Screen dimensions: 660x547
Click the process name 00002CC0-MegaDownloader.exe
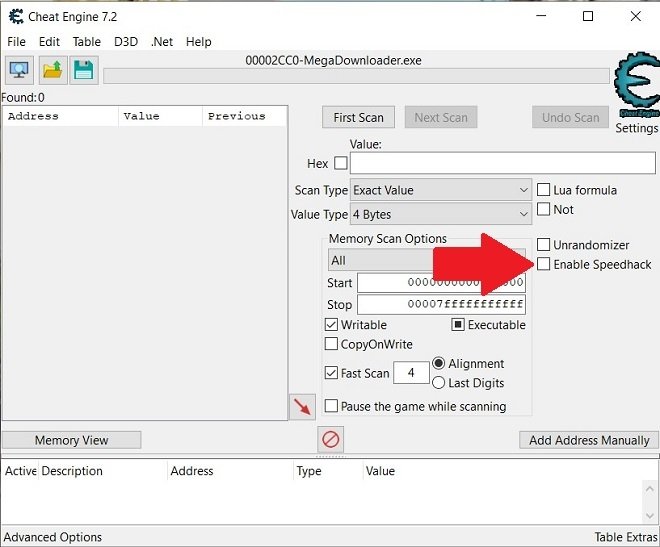tap(333, 61)
